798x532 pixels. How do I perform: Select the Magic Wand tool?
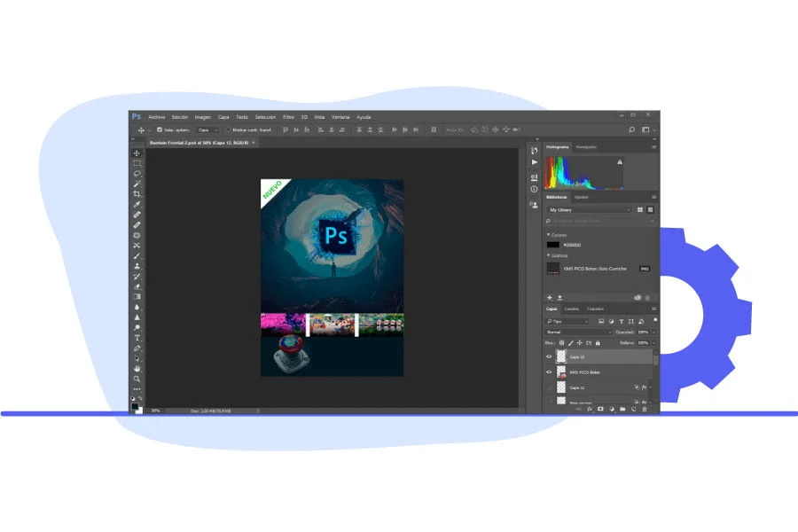tap(137, 184)
